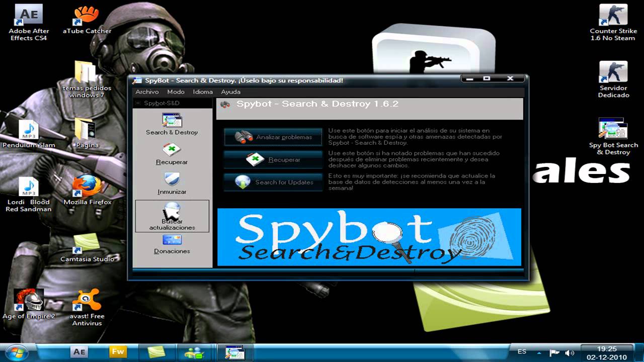This screenshot has width=644, height=362.
Task: Open the Modo menu
Action: [x=176, y=92]
